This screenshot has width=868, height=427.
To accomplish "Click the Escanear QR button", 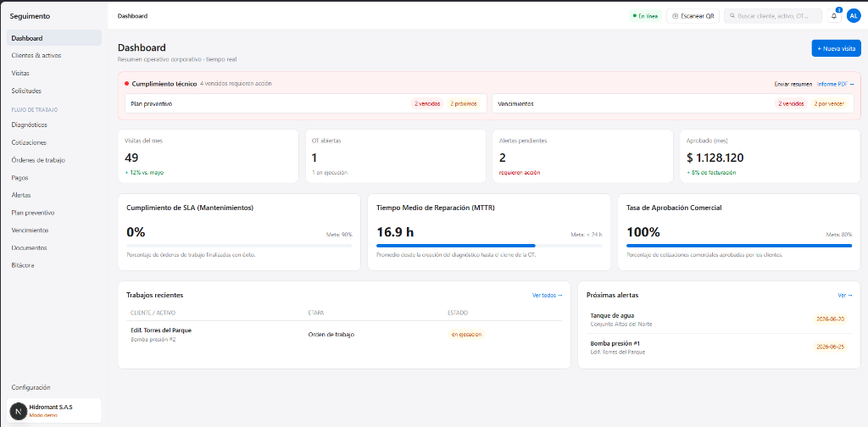I will 693,16.
